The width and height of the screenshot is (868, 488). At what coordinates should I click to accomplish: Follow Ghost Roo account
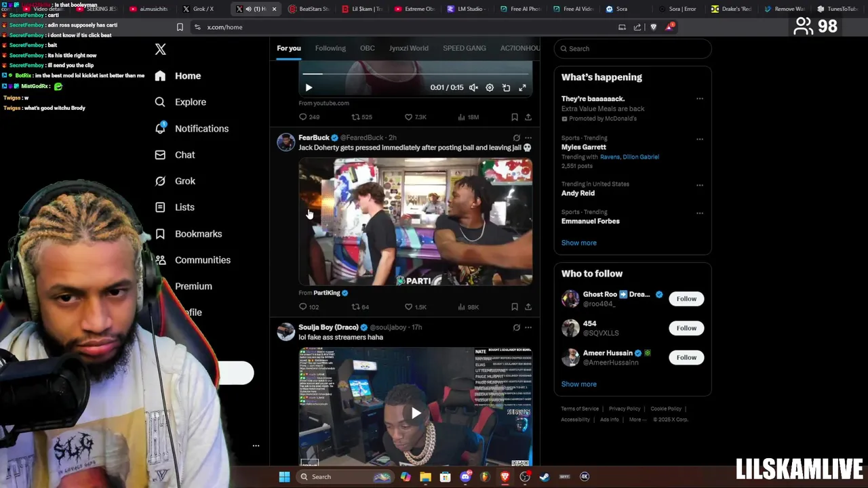[x=686, y=299]
